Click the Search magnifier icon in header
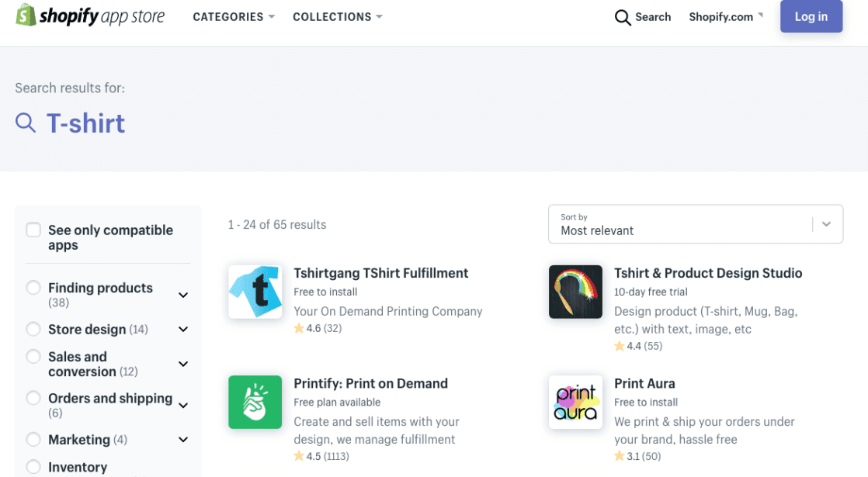868x477 pixels. pyautogui.click(x=623, y=17)
